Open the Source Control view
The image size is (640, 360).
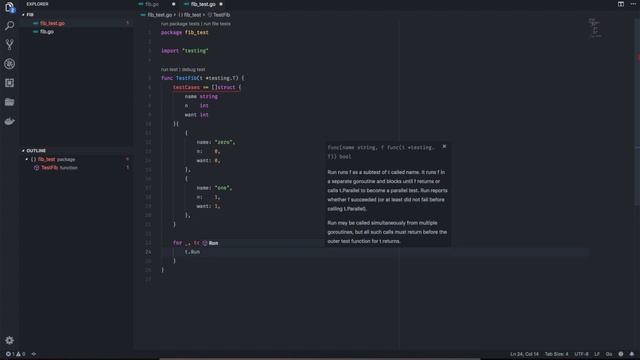[x=9, y=44]
